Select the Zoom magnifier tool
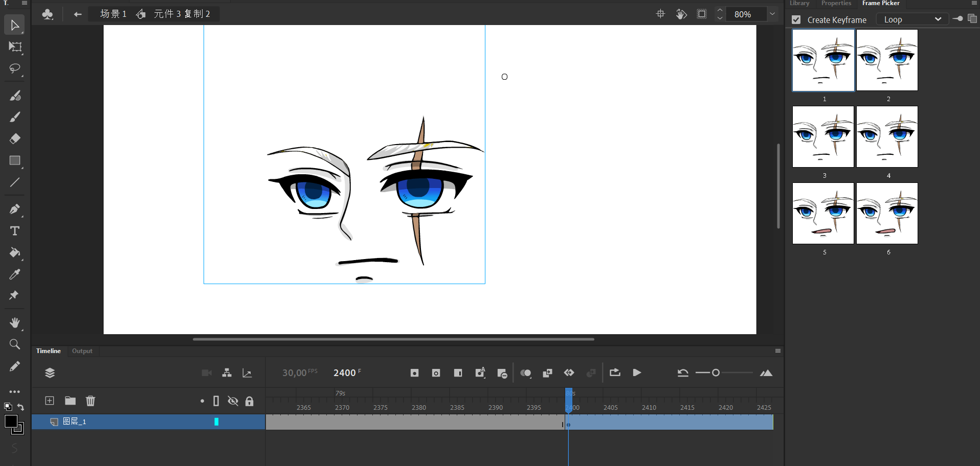The image size is (980, 466). (15, 344)
